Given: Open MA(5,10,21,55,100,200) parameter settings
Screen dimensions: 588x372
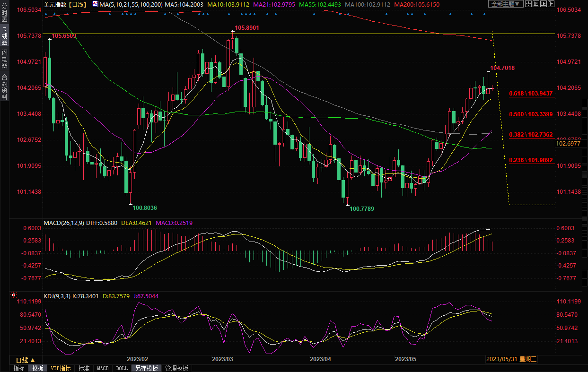Looking at the screenshot, I should tap(131, 4).
